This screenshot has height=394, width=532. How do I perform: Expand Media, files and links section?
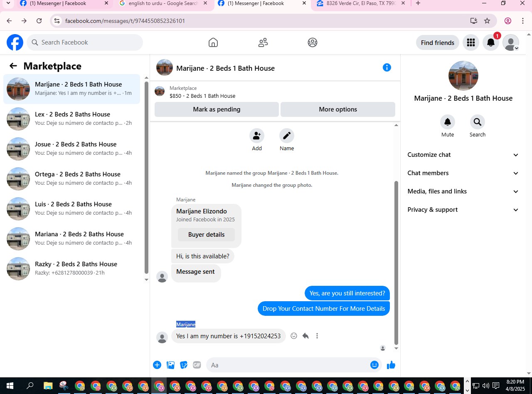(x=463, y=191)
